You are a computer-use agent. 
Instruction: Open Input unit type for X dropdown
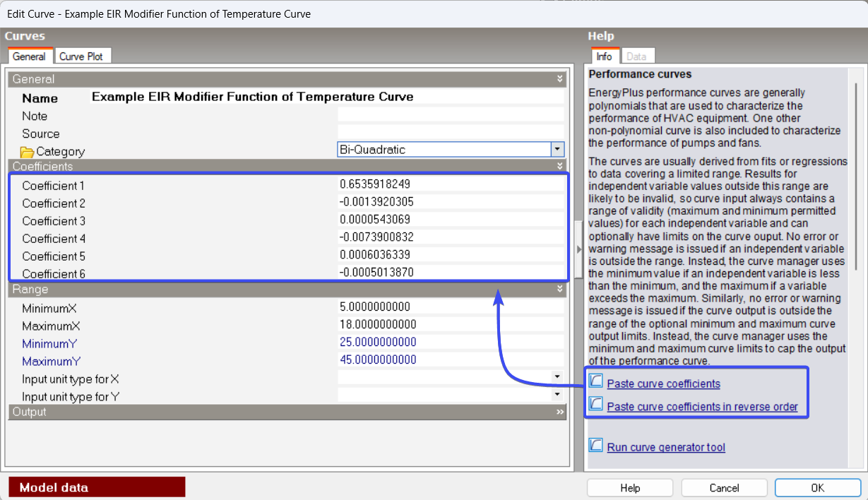[557, 378]
